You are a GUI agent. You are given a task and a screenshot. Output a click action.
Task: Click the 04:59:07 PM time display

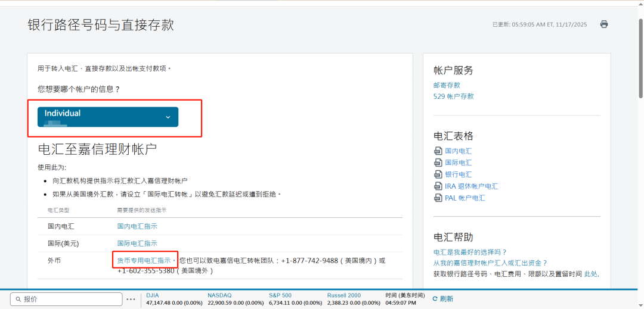[x=402, y=303]
